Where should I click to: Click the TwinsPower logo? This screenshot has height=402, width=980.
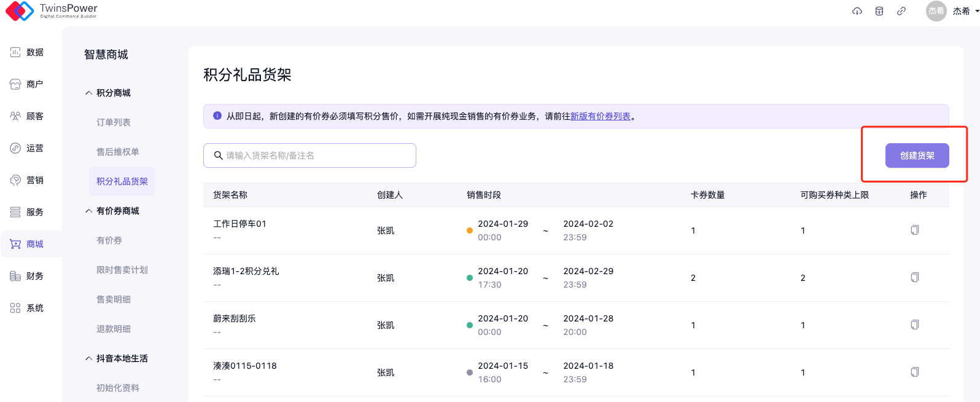click(52, 10)
